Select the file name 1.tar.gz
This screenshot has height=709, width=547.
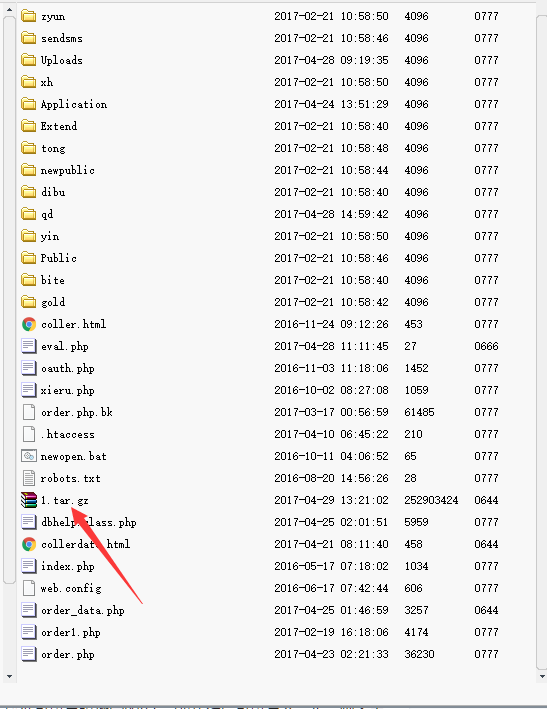coord(65,501)
